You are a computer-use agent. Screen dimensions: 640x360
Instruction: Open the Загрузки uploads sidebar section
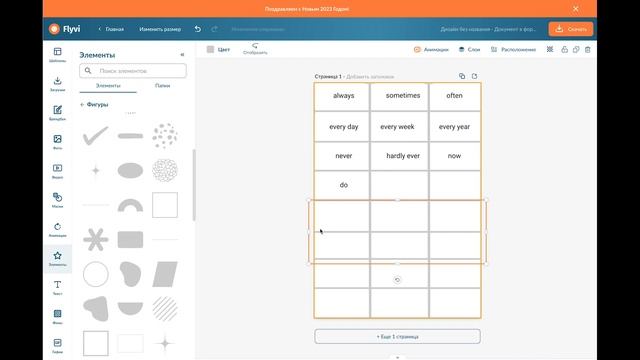tap(58, 84)
